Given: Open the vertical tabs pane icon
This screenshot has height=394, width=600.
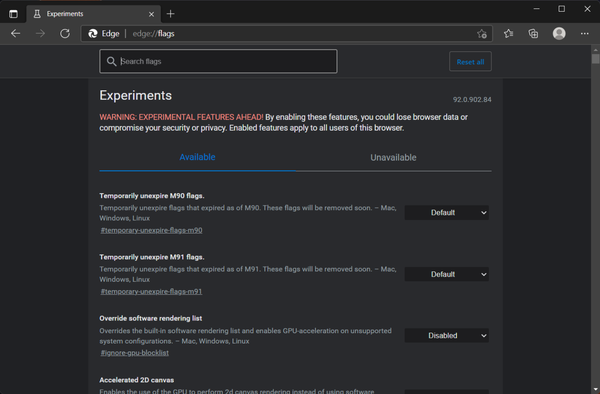Looking at the screenshot, I should (13, 14).
